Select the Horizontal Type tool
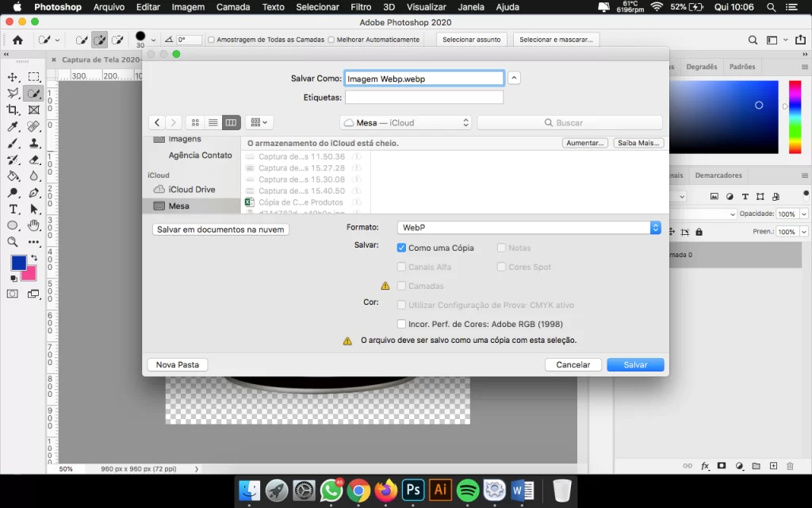This screenshot has width=812, height=508. 13,209
